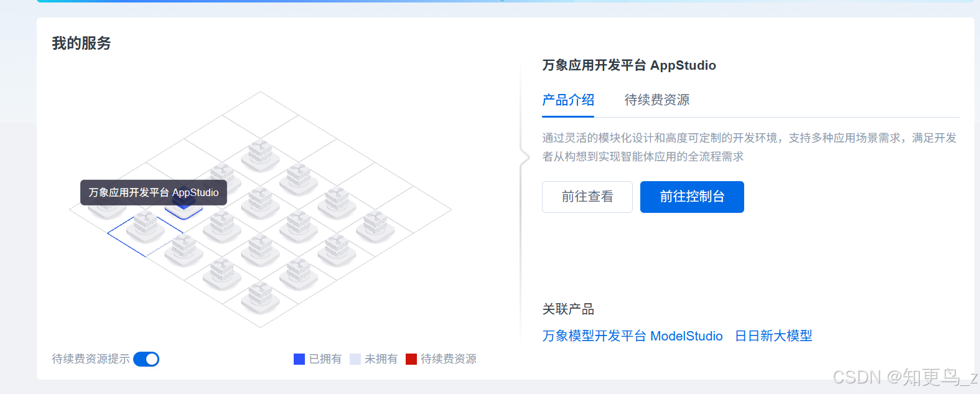Screen dimensions: 980x394
Task: Click the 我的服务 heading
Action: [82, 43]
